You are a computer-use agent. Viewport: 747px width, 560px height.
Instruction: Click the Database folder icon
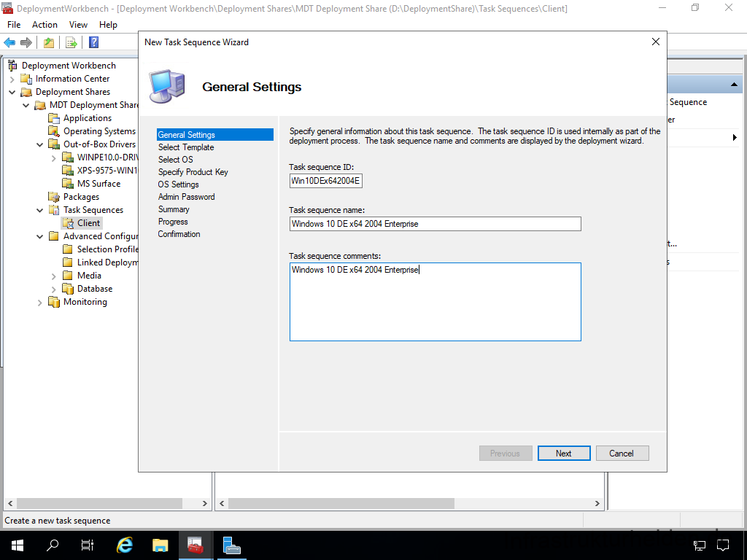tap(68, 289)
